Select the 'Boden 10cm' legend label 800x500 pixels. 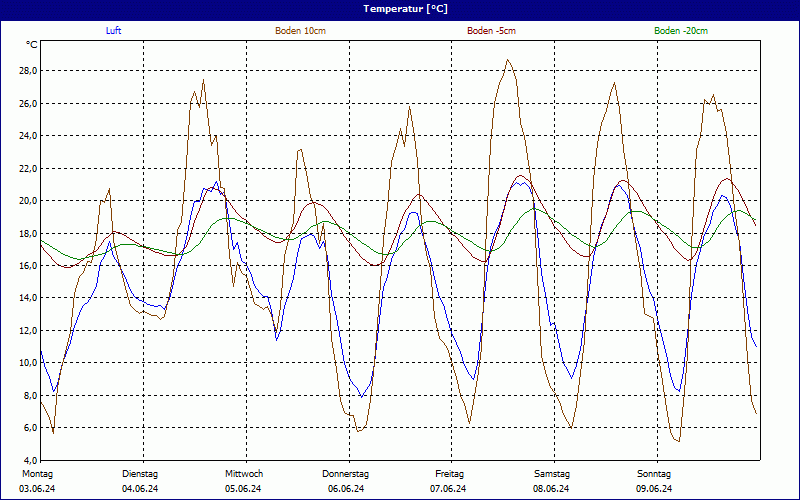(x=300, y=31)
